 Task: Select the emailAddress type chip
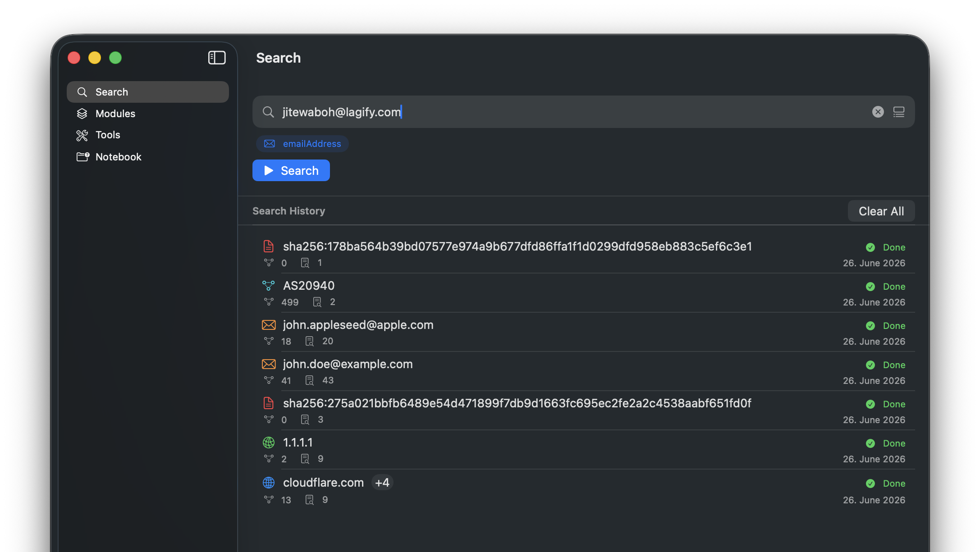pyautogui.click(x=302, y=144)
